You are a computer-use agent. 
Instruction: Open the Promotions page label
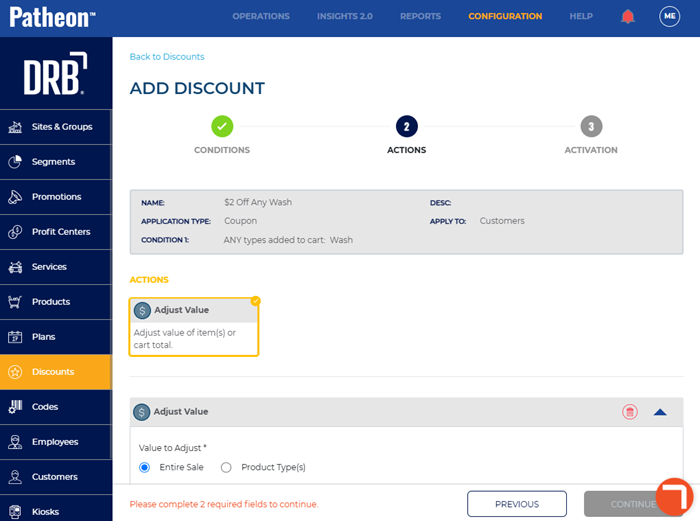(56, 196)
